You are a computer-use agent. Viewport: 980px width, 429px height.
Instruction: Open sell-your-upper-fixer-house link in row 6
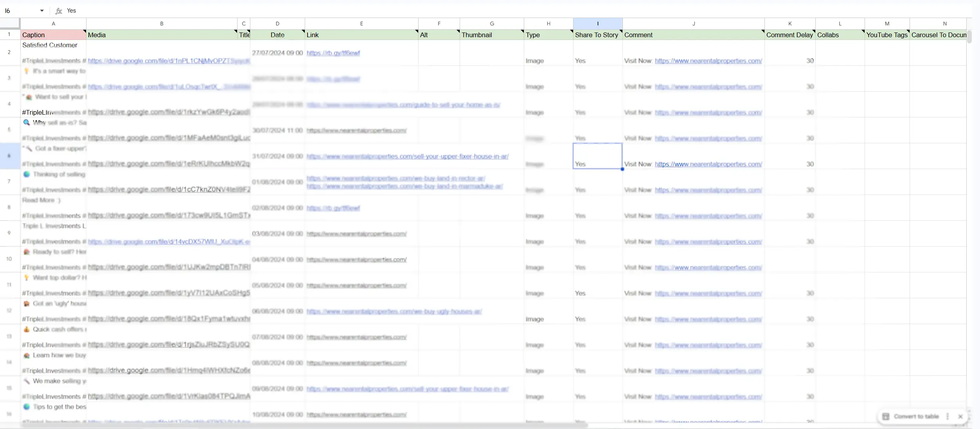coord(407,156)
